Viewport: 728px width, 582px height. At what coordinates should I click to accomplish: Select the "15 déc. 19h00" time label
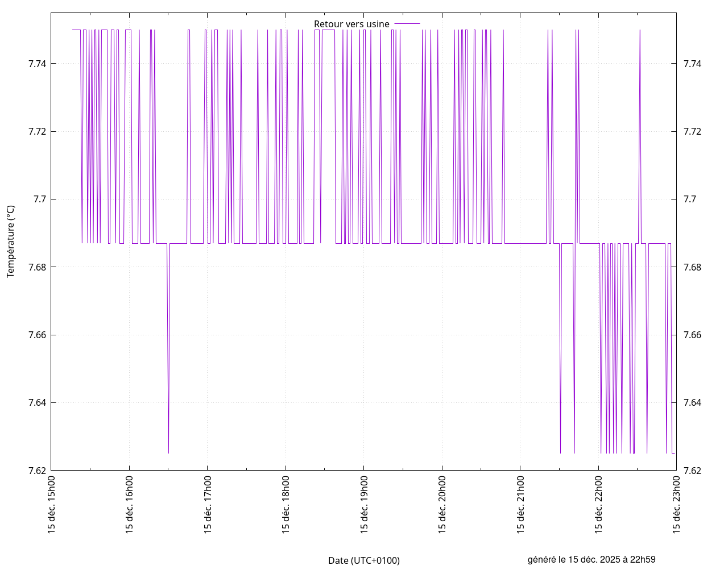click(364, 504)
